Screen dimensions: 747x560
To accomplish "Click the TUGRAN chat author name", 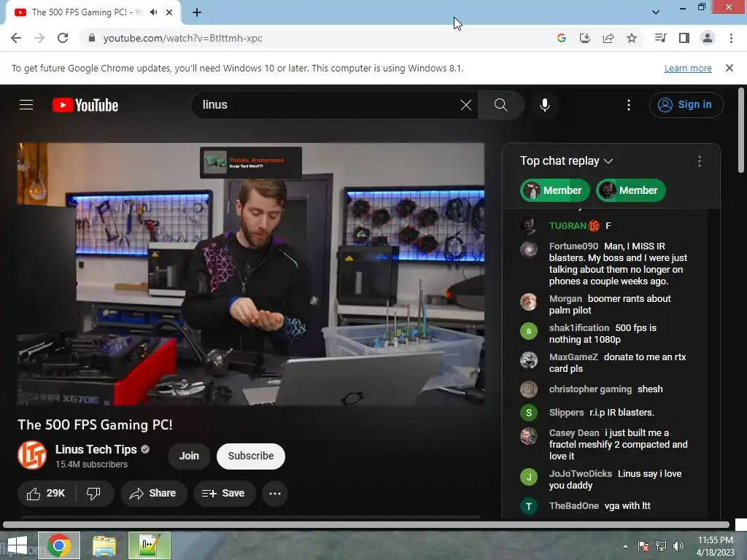I will coord(568,226).
